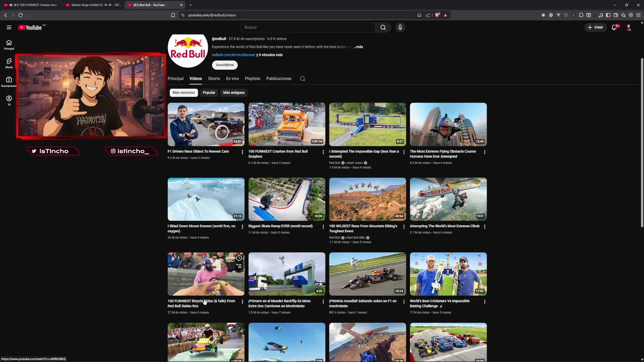Open ¡Primero en el Mundo! Backflip title
The height and width of the screenshot is (362, 644).
tap(280, 303)
